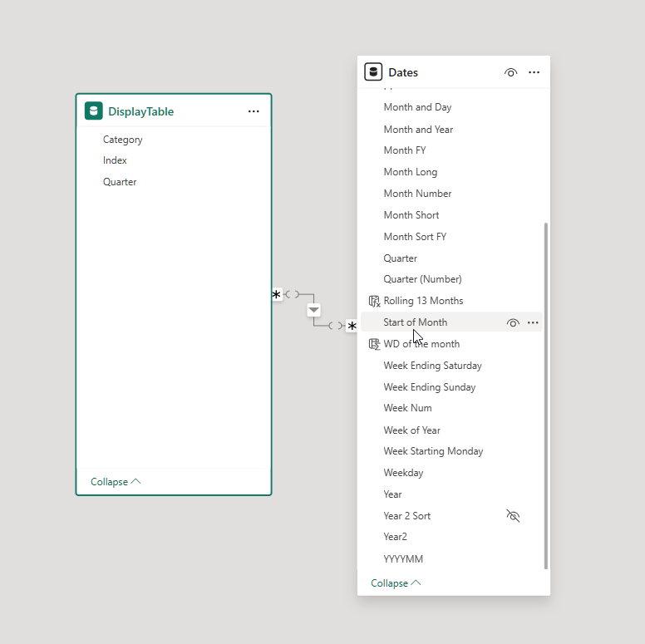This screenshot has height=644, width=645.
Task: Click the Dates table database icon
Action: coord(373,72)
